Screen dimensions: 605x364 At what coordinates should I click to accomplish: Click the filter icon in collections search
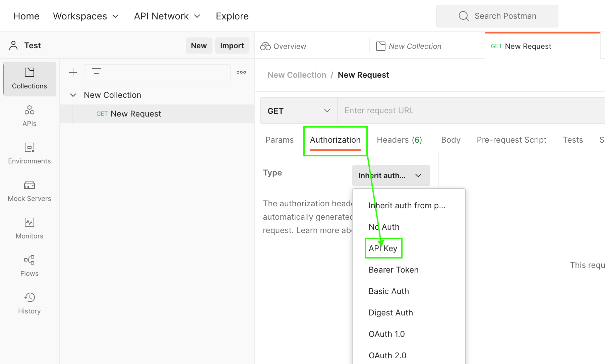pos(97,72)
